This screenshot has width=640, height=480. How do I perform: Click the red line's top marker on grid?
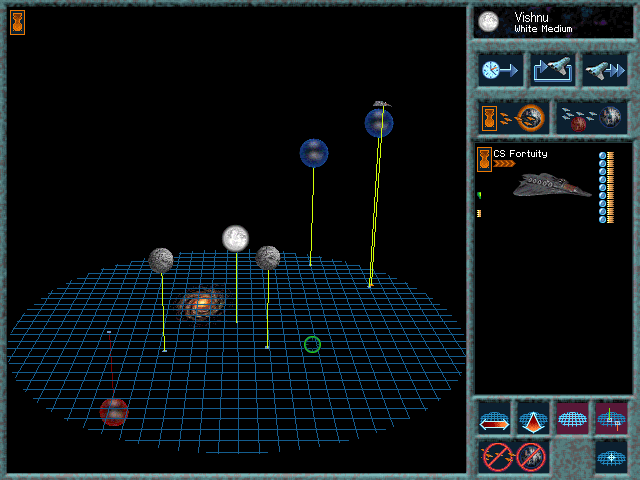pos(109,332)
